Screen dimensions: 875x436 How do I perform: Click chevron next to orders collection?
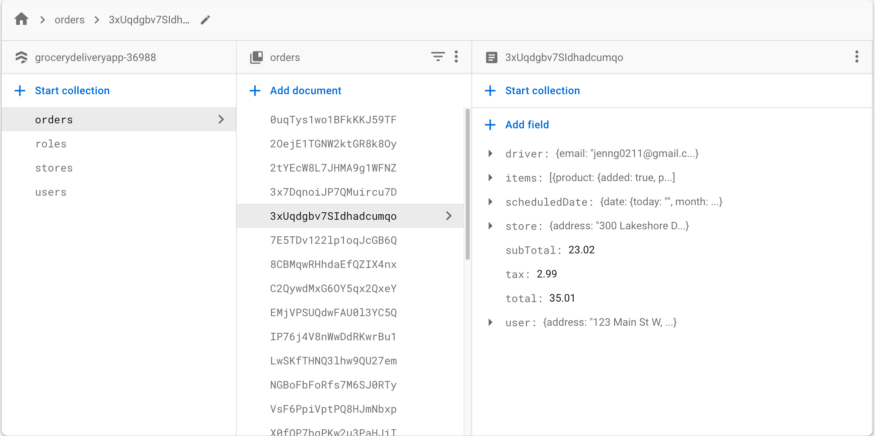point(221,119)
